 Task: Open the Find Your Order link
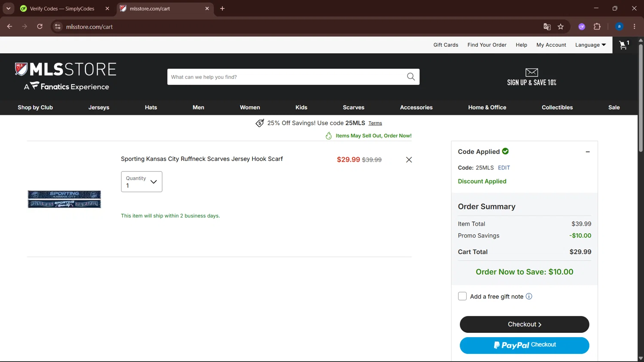click(x=487, y=45)
